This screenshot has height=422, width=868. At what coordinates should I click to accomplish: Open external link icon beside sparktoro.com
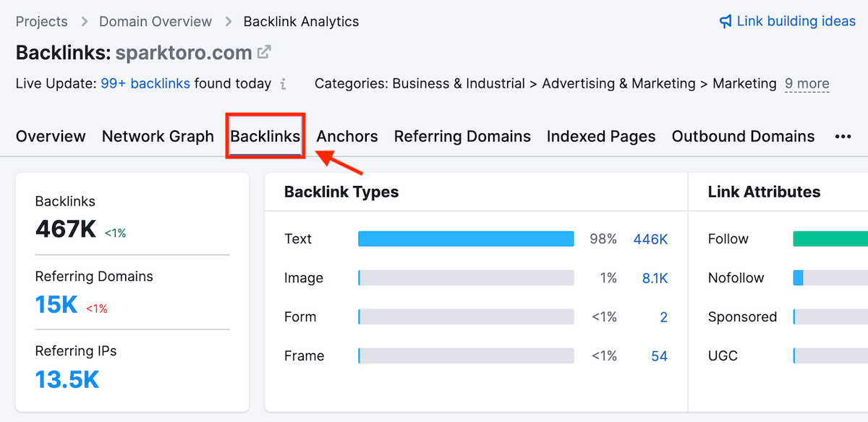pos(265,53)
